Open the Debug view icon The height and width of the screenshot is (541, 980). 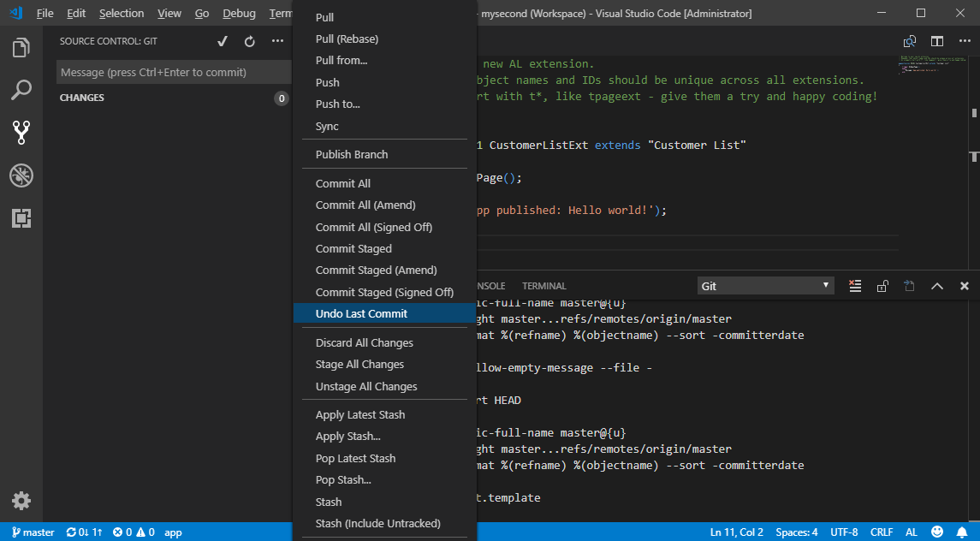click(x=21, y=175)
